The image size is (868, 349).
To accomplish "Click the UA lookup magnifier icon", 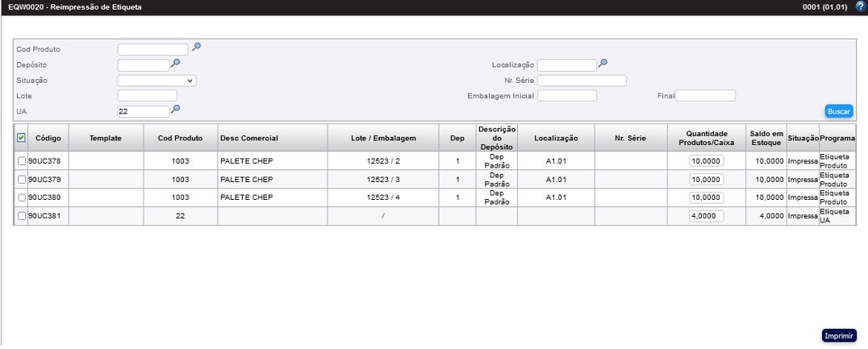I will coord(175,109).
